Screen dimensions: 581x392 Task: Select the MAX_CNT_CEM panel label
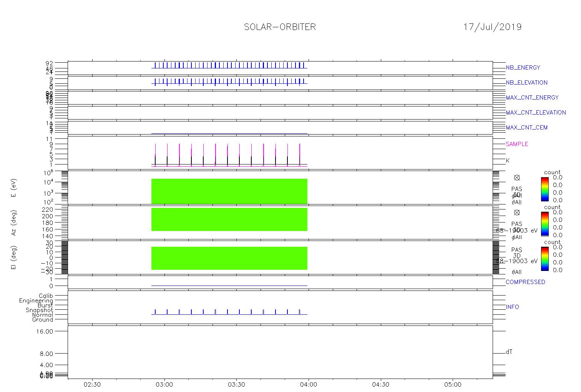(x=527, y=128)
